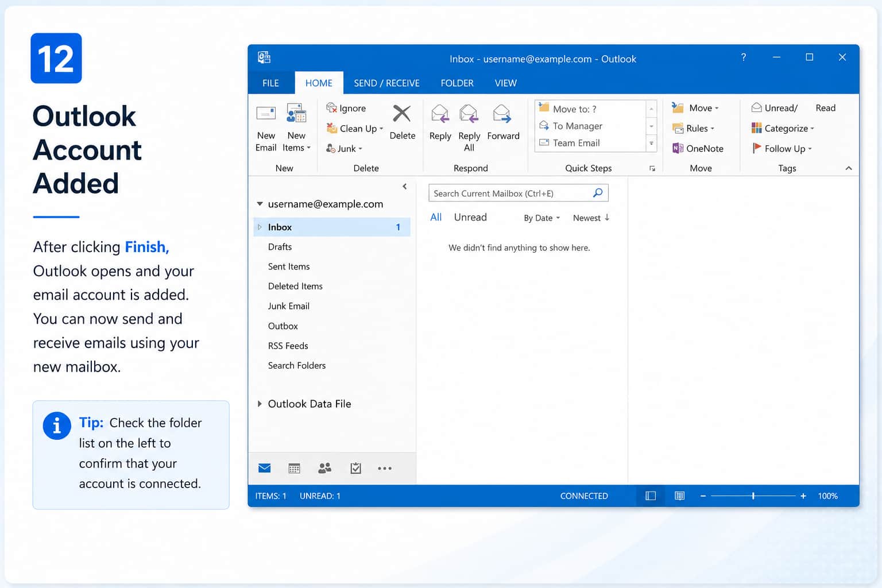Open the Junk Email folder
Viewport: 882px width, 588px height.
point(289,306)
